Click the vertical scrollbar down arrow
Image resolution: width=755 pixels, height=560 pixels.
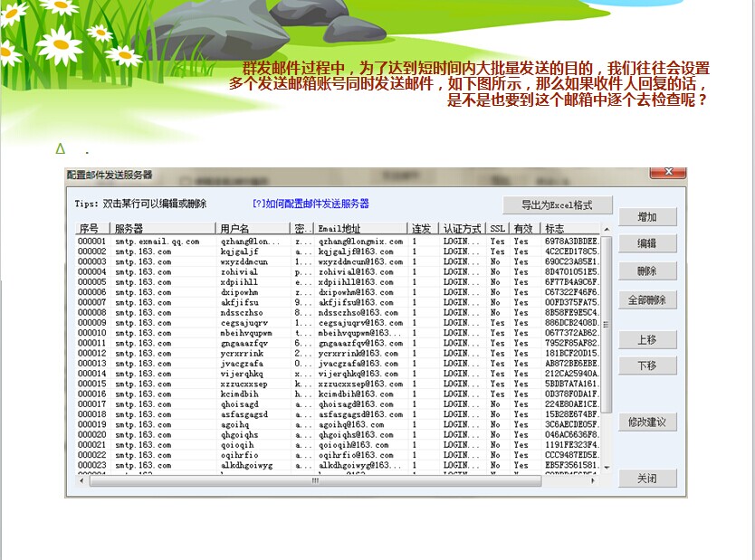[607, 467]
